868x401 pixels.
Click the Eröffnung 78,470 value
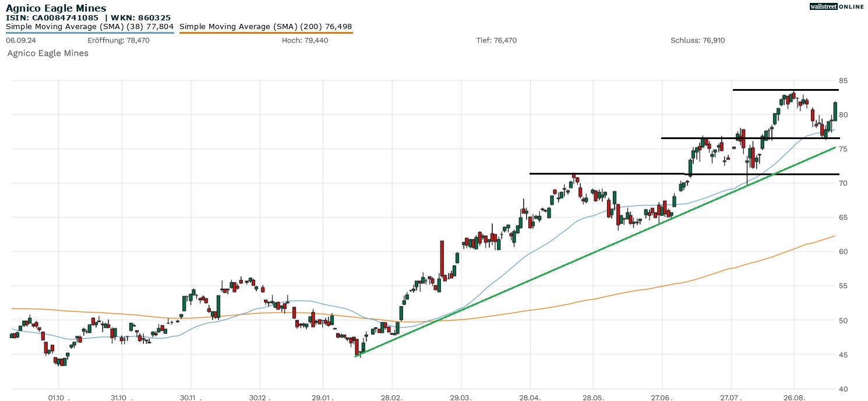[118, 40]
